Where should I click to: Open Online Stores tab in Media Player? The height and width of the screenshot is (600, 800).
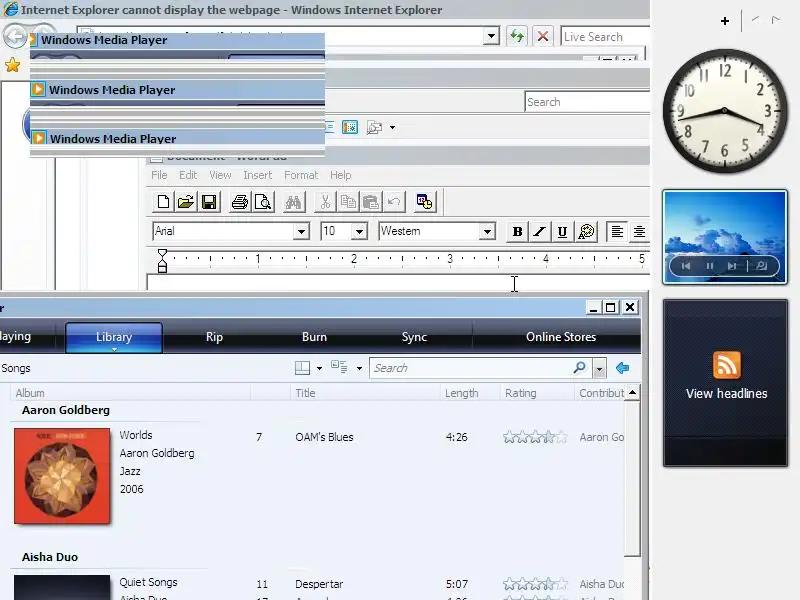[x=561, y=337]
